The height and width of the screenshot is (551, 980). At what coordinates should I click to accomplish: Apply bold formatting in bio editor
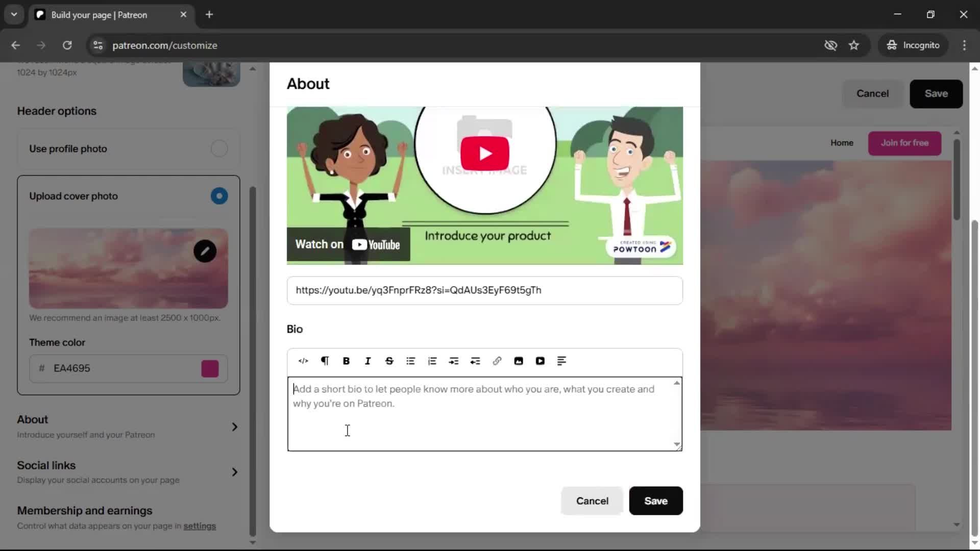[346, 361]
